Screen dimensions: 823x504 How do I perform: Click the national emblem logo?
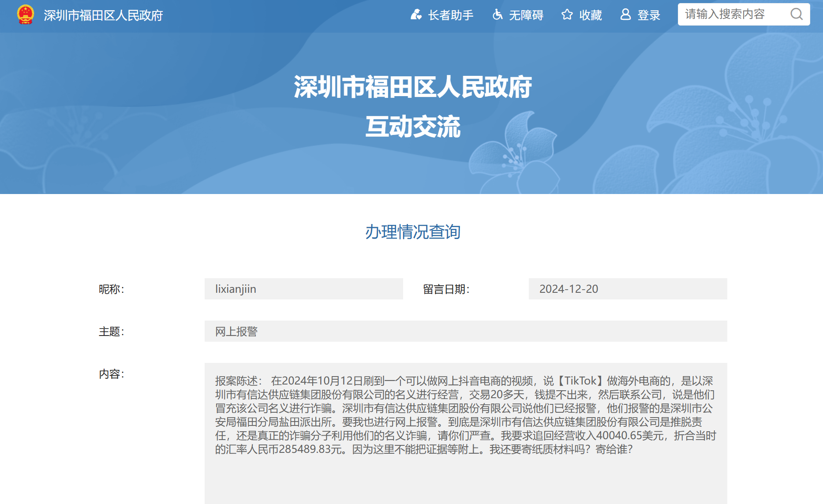[26, 15]
